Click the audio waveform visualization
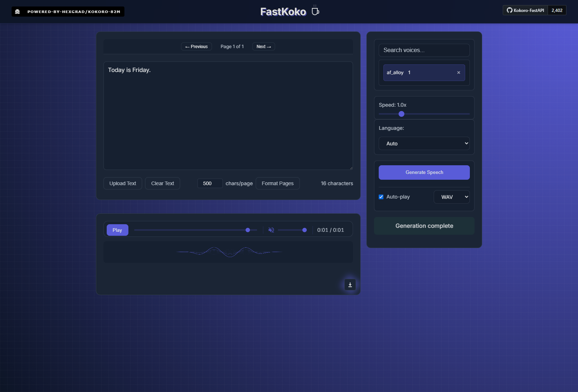Screen dimensions: 578x392 228,252
